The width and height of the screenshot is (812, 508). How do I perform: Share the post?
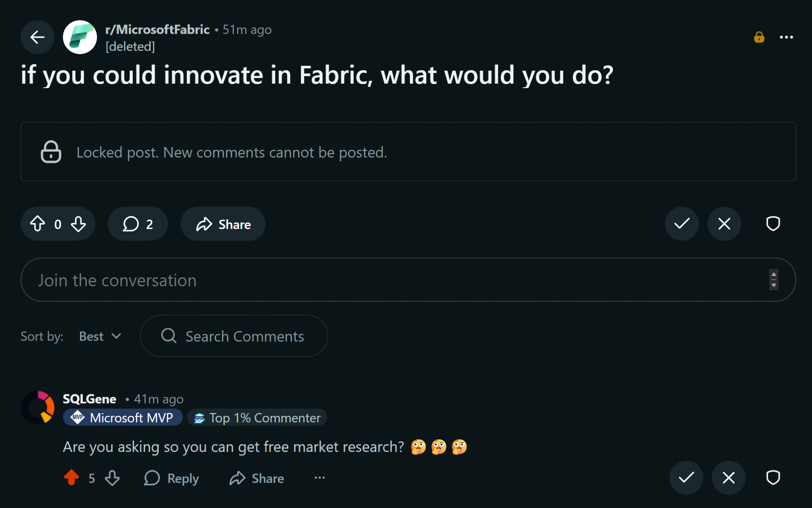pyautogui.click(x=223, y=224)
